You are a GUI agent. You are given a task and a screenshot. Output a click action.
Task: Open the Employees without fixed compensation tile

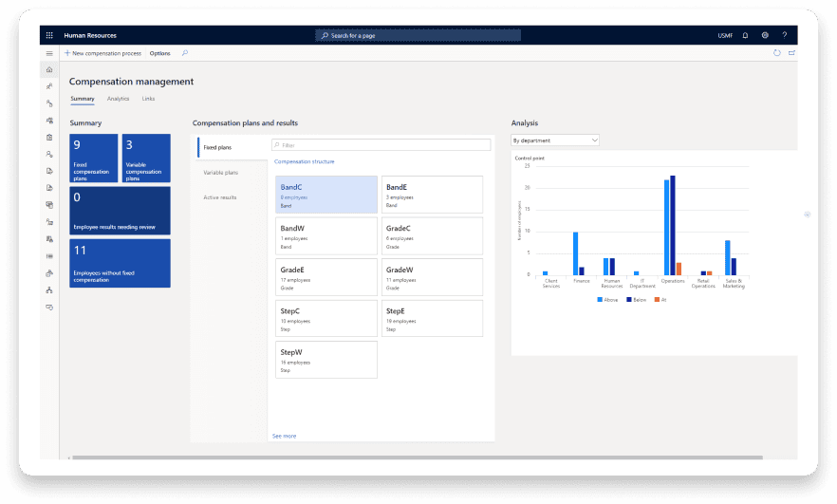coord(121,263)
